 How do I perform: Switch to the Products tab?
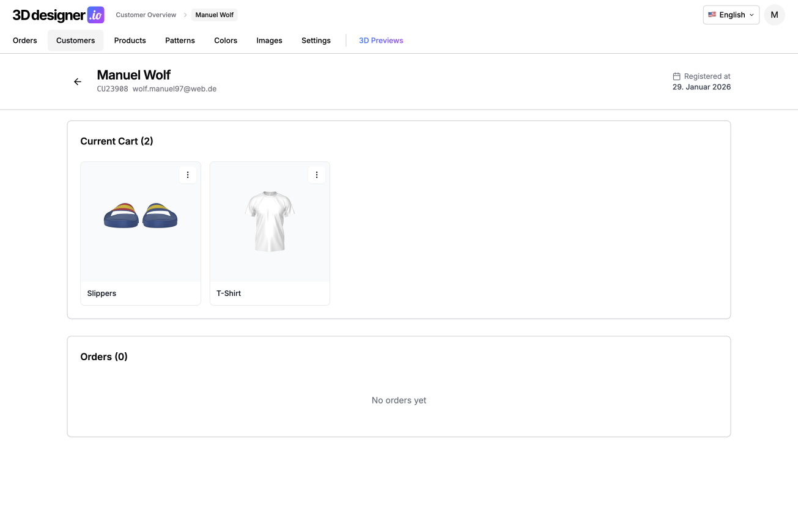point(130,40)
